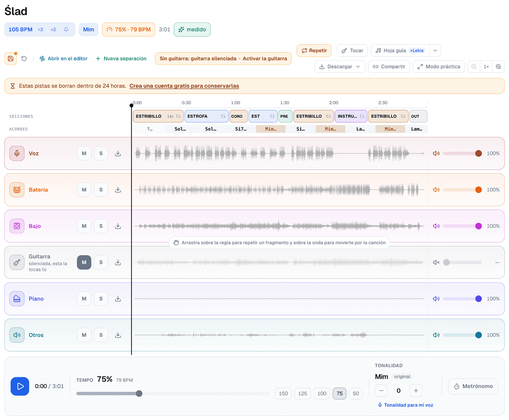
Task: Download the Piano stem
Action: click(x=118, y=299)
